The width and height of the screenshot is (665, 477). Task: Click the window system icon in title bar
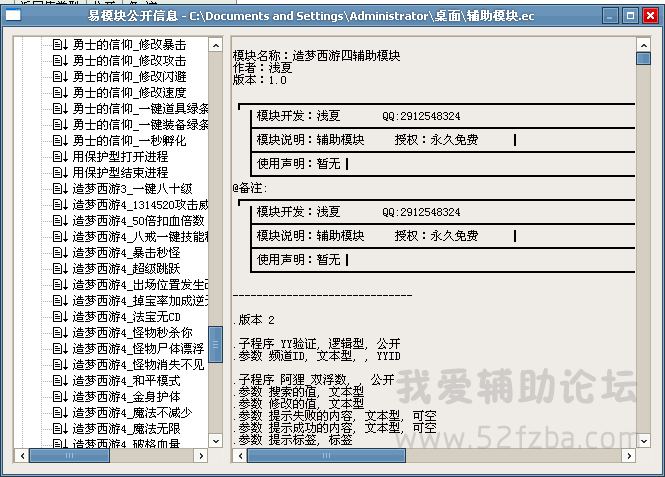13,16
